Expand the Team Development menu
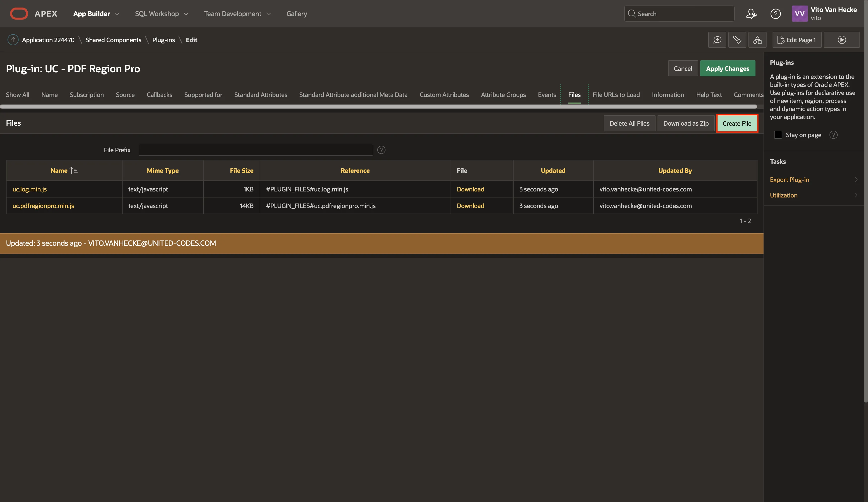The width and height of the screenshot is (868, 502). pos(237,14)
